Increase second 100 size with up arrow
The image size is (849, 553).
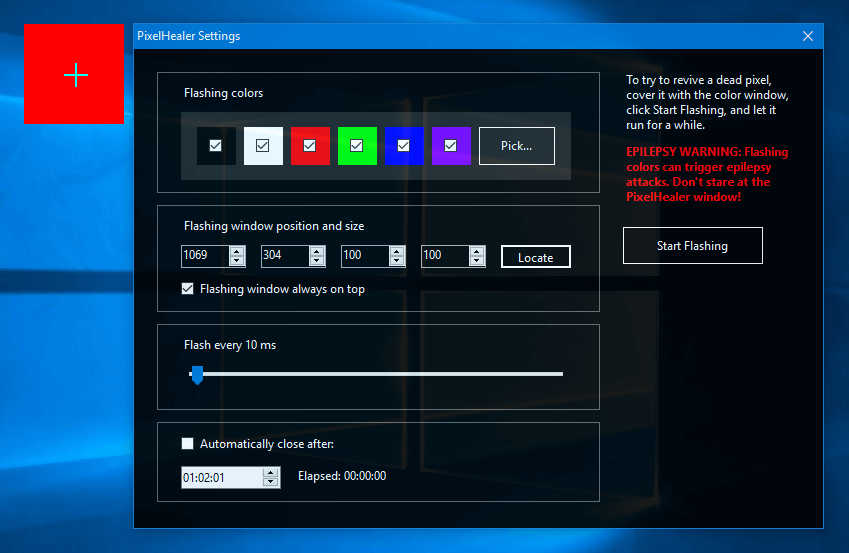pyautogui.click(x=477, y=251)
